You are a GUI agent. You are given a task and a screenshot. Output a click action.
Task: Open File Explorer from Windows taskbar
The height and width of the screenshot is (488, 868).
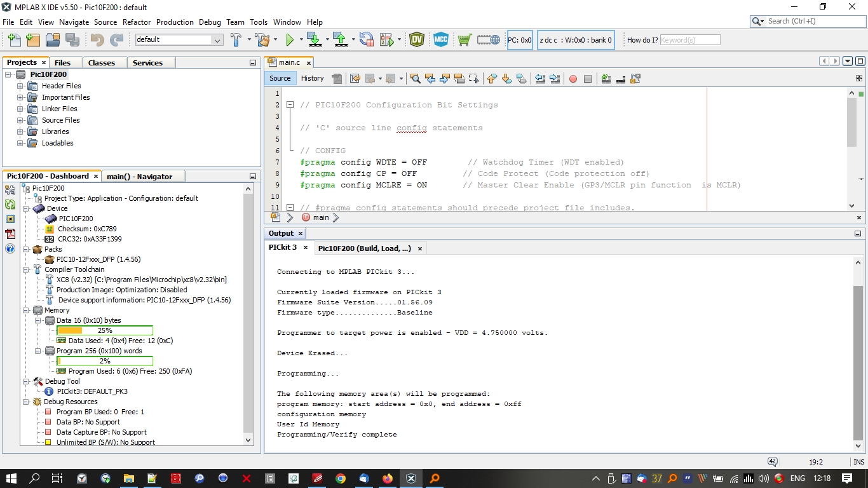click(x=128, y=478)
